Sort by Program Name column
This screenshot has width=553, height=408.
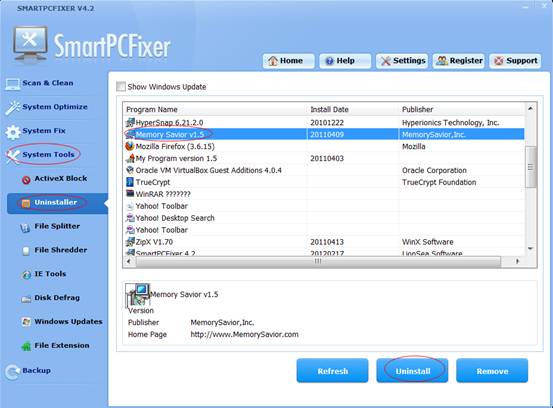pos(215,109)
